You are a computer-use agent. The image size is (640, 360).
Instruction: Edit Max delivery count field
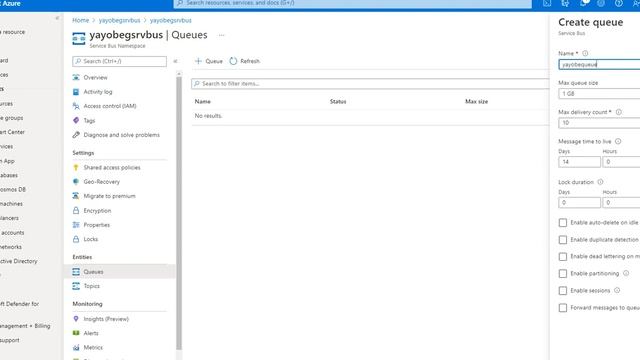[x=599, y=123]
